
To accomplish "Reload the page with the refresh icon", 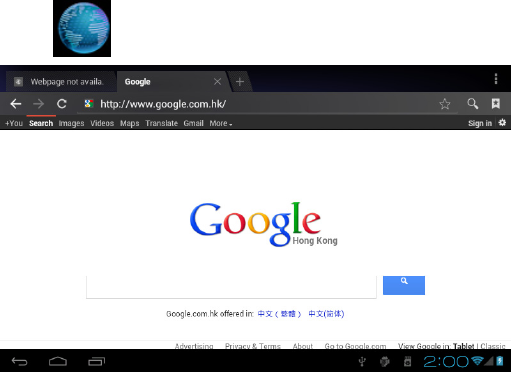I will click(62, 104).
